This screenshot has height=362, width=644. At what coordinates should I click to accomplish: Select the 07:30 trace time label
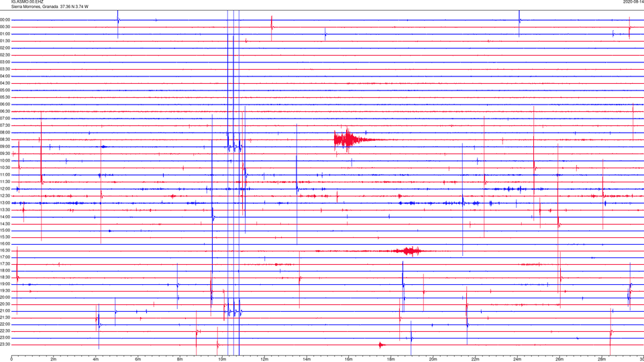point(5,125)
